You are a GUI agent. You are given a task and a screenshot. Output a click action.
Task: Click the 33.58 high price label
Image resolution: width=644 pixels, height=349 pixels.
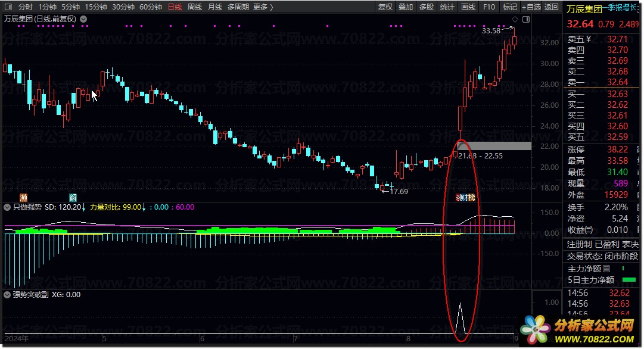click(x=491, y=31)
